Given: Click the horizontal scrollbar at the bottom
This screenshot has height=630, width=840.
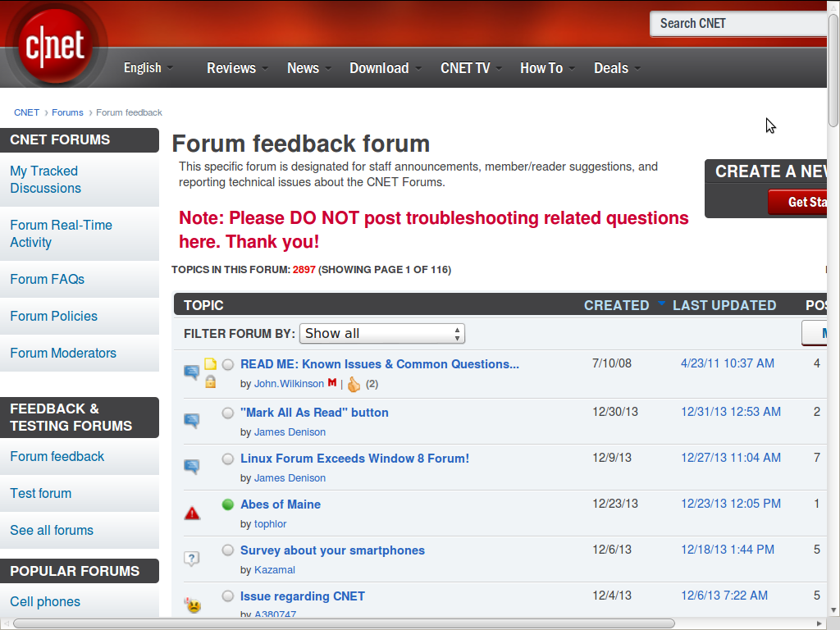Looking at the screenshot, I should [345, 623].
